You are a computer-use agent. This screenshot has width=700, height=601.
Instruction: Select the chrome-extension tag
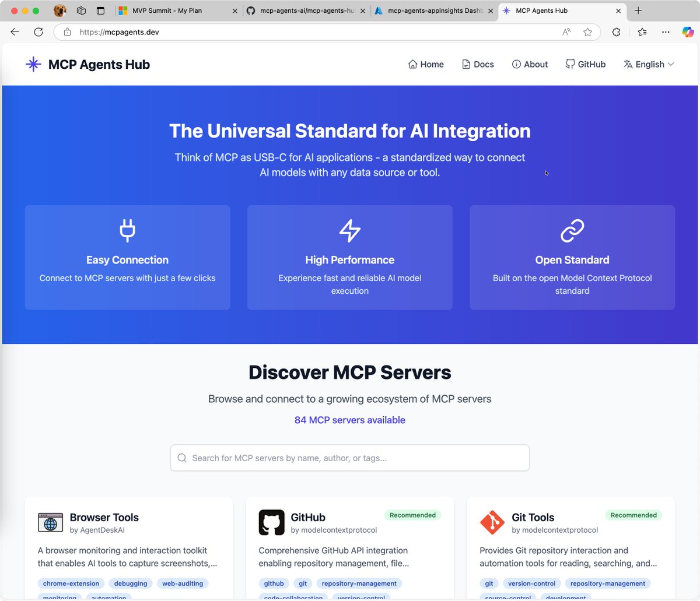[x=71, y=583]
